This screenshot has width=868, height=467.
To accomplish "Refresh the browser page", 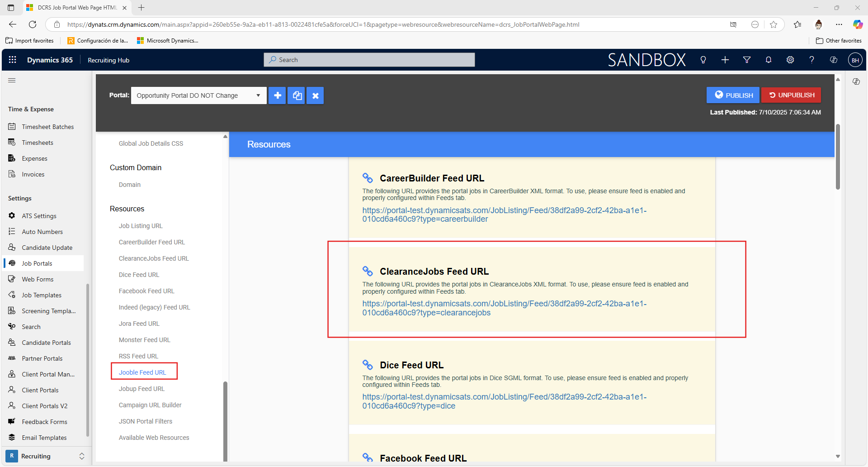I will coord(33,24).
